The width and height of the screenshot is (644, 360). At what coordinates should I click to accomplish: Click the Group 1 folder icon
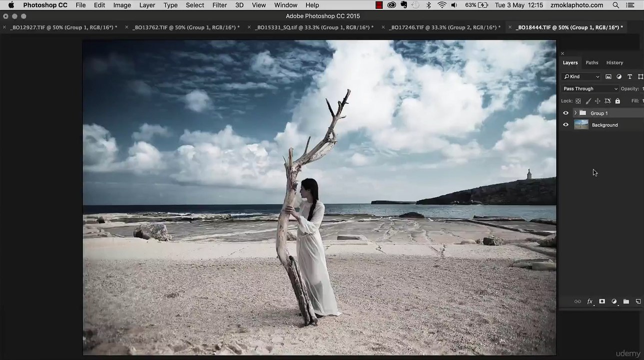tap(583, 113)
